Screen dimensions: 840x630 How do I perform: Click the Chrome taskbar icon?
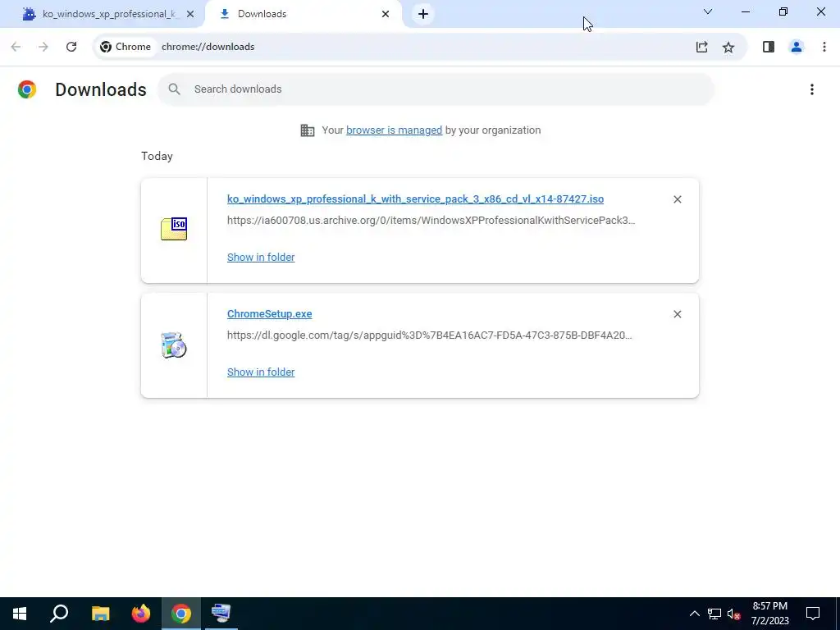point(181,614)
